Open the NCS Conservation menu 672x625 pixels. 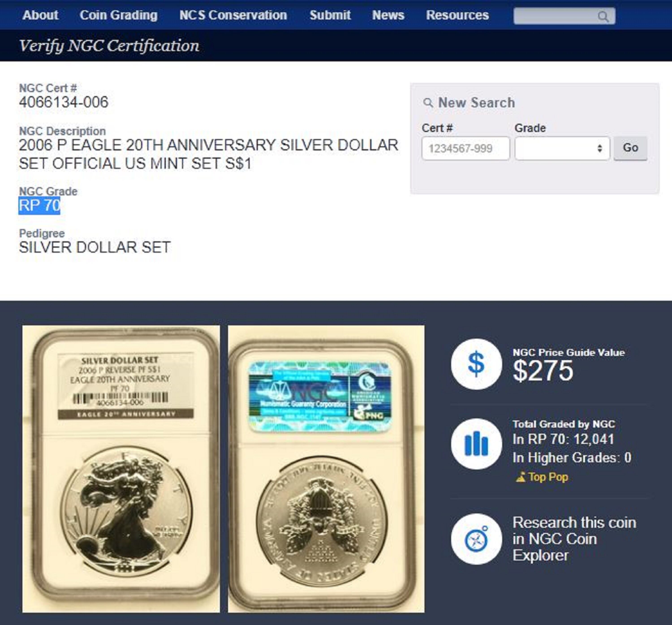(233, 15)
